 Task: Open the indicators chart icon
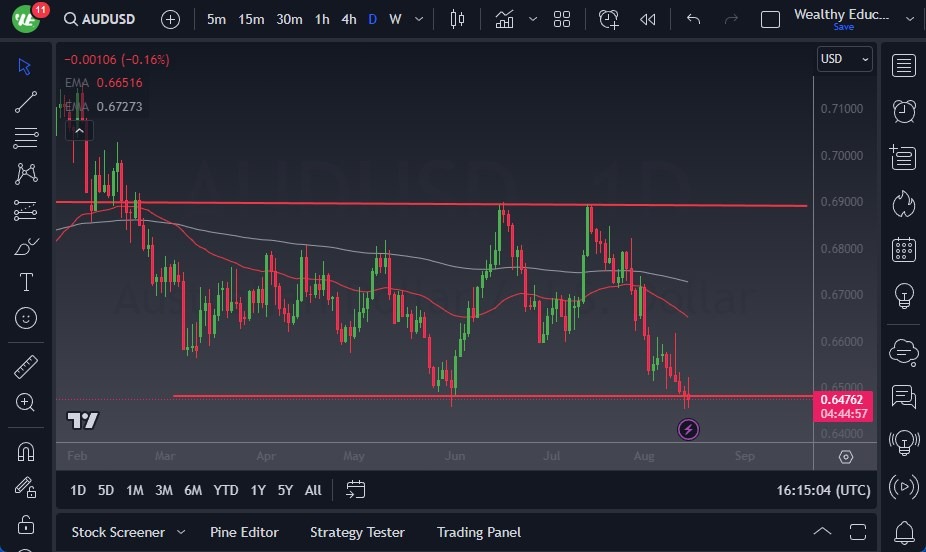coord(505,19)
